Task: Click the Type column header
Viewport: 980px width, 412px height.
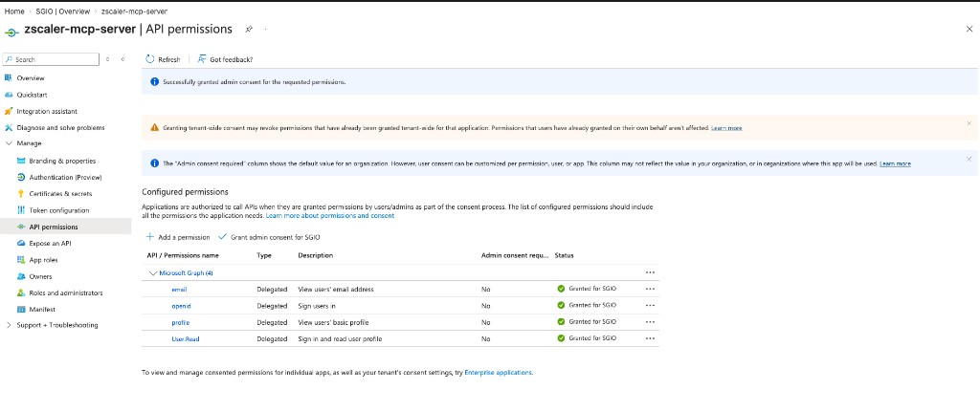Action: pos(264,255)
